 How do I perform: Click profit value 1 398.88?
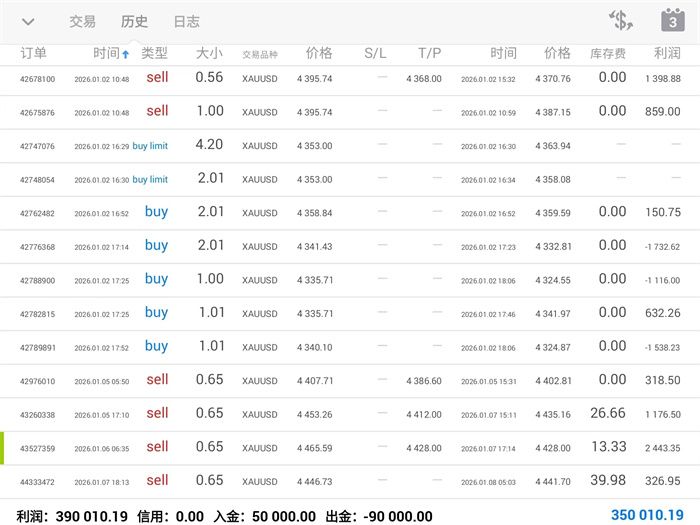click(663, 79)
